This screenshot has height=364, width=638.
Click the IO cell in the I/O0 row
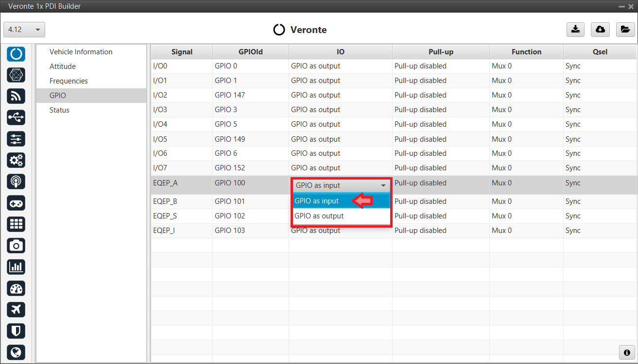[341, 66]
